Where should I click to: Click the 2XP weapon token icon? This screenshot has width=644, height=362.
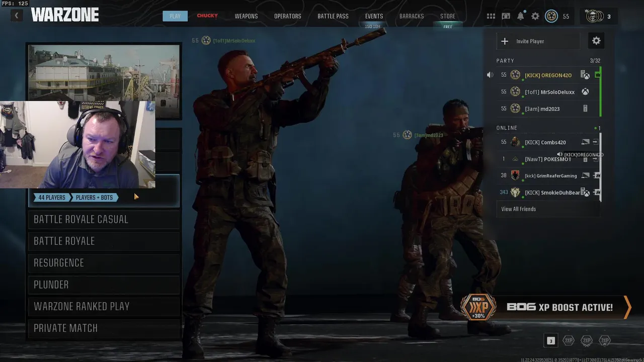click(587, 340)
